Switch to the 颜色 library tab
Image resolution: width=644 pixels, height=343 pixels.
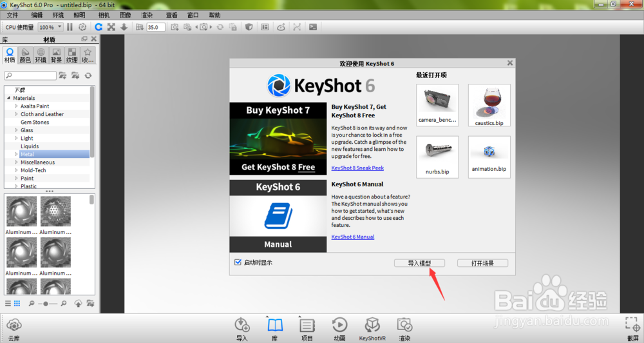pyautogui.click(x=25, y=55)
